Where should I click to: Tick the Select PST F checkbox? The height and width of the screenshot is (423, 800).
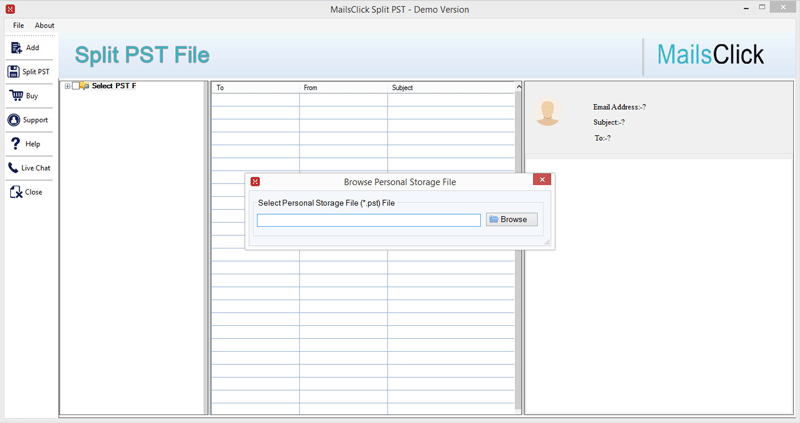[x=76, y=86]
